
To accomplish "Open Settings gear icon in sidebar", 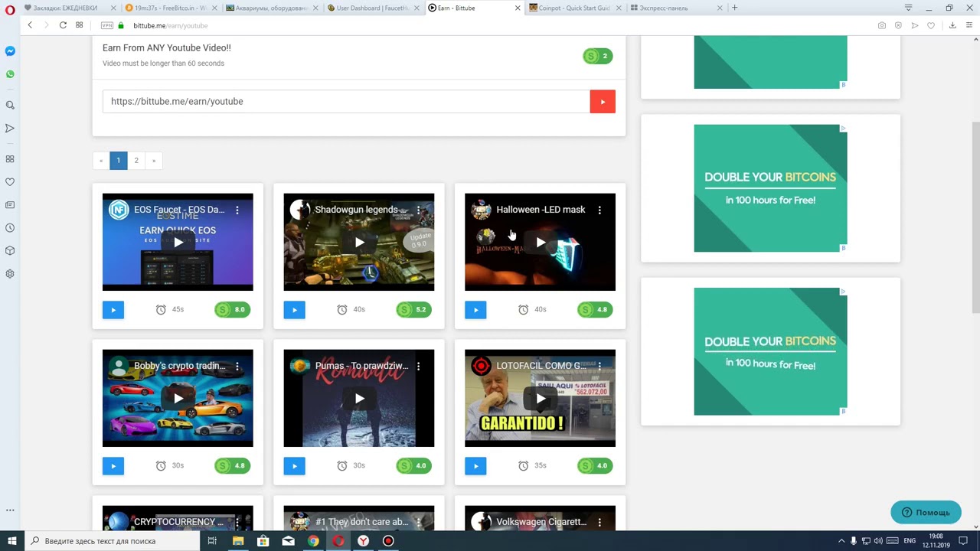I will click(10, 274).
